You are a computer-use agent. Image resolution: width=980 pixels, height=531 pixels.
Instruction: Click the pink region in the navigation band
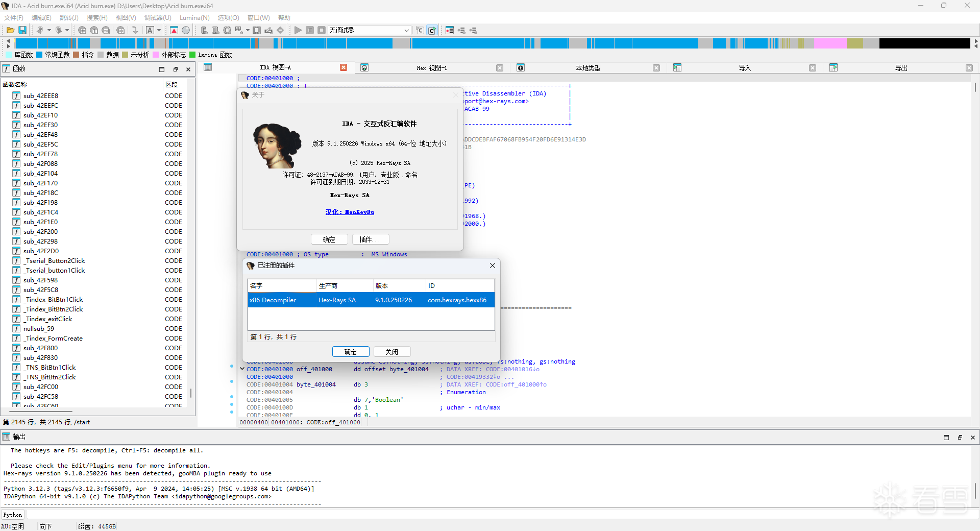coord(830,43)
